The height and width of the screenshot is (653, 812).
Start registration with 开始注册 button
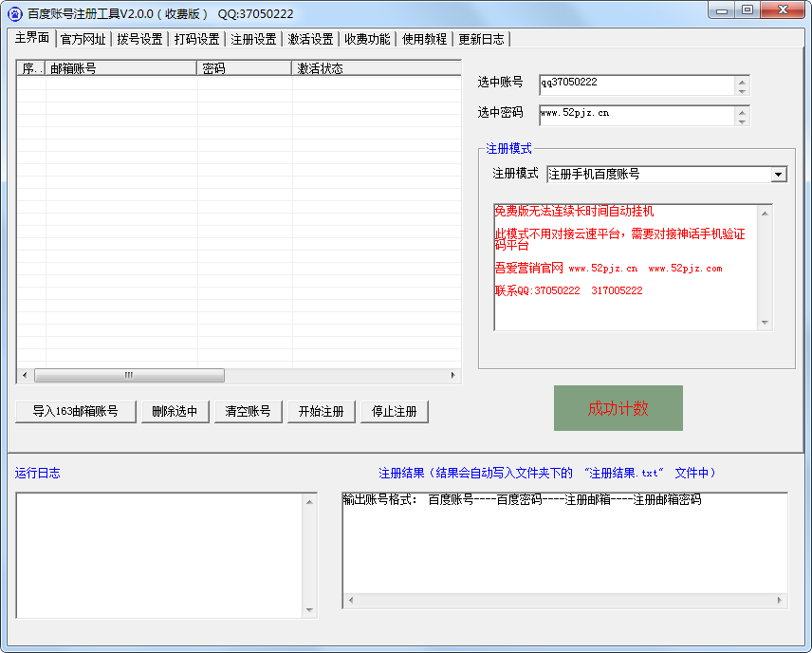click(321, 411)
